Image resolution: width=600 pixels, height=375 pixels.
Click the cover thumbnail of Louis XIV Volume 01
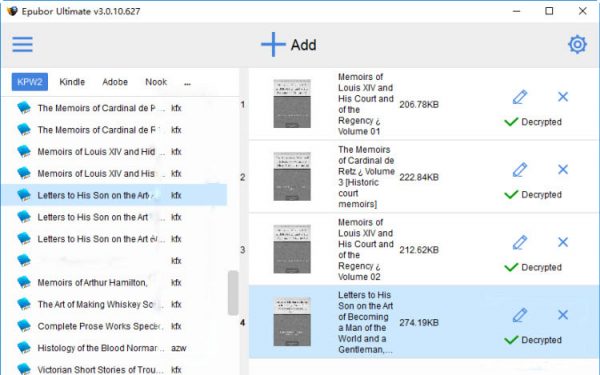point(292,104)
